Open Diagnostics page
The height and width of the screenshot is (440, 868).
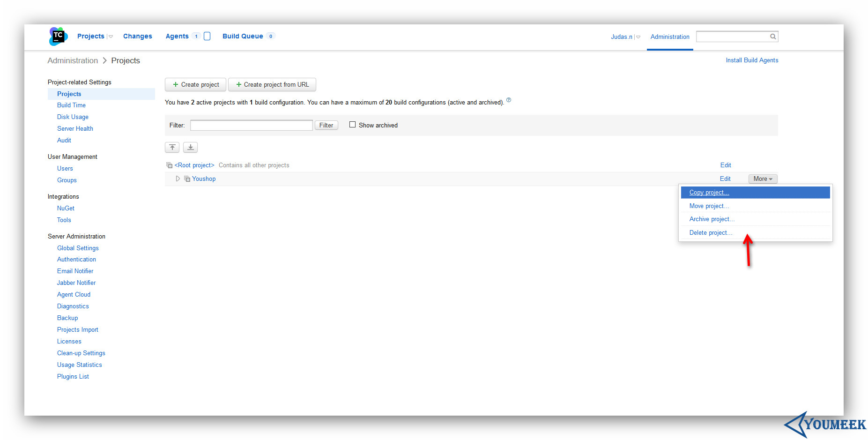click(x=73, y=306)
